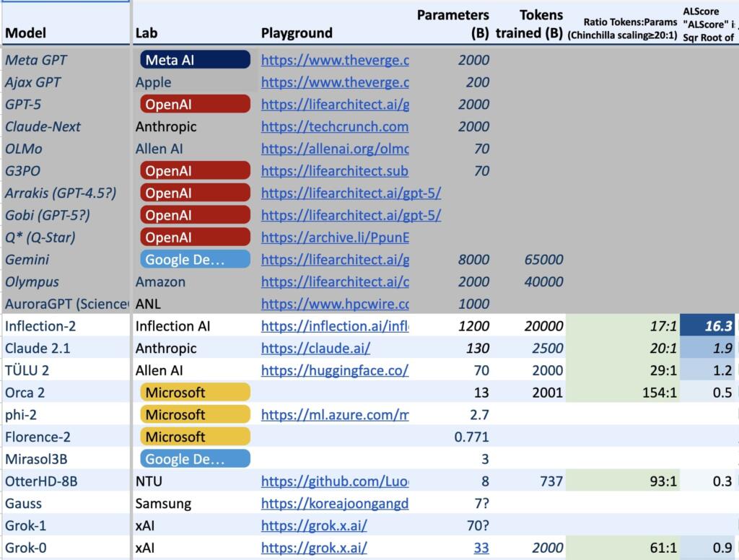Viewport: 739px width, 560px height.
Task: Open the Q* archive.li link
Action: pyautogui.click(x=334, y=237)
